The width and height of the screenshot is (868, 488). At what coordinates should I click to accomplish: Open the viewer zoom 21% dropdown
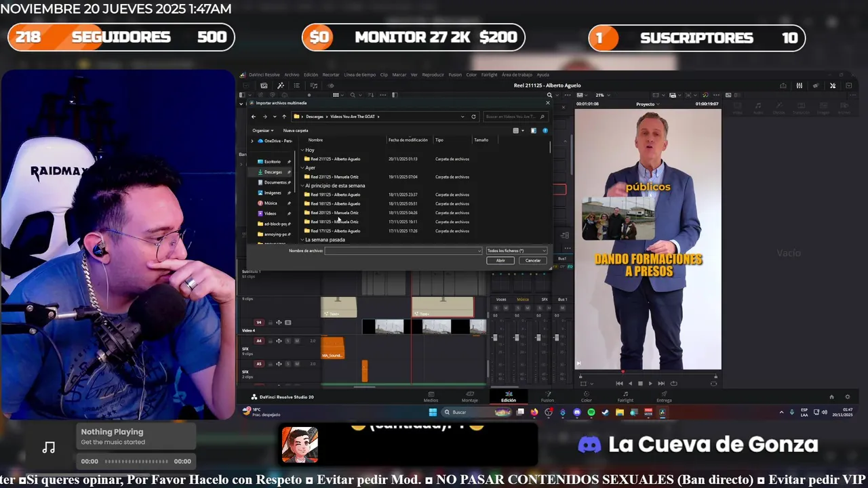tap(603, 95)
